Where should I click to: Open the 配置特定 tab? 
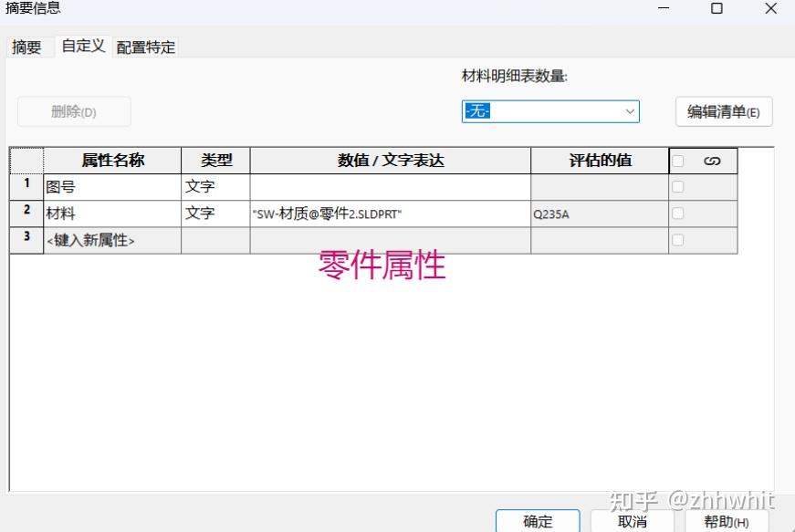click(x=145, y=47)
